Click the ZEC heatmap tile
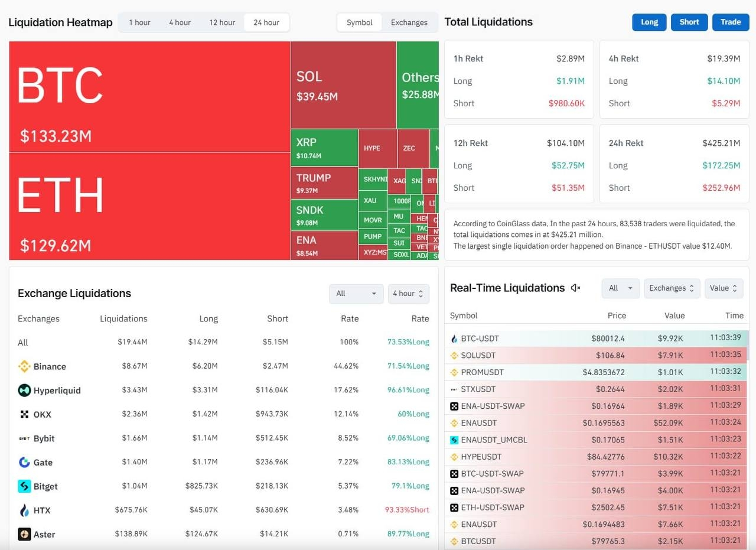756x550 pixels. (x=413, y=148)
